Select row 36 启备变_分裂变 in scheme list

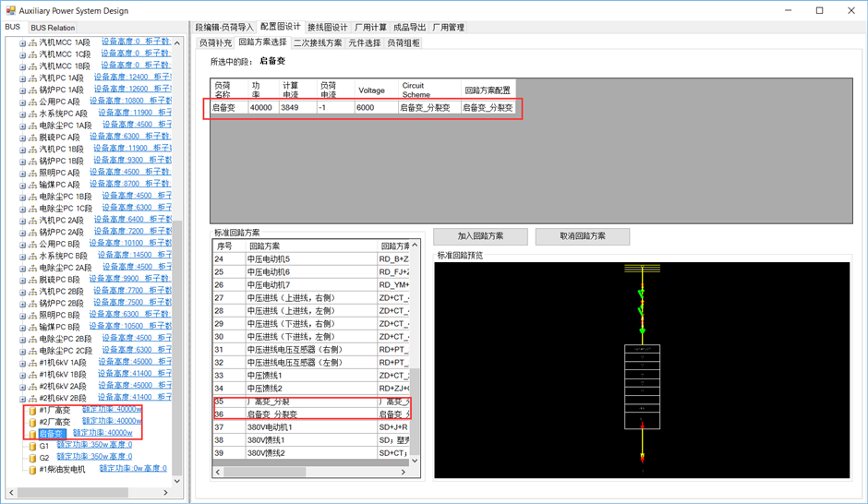(x=312, y=414)
